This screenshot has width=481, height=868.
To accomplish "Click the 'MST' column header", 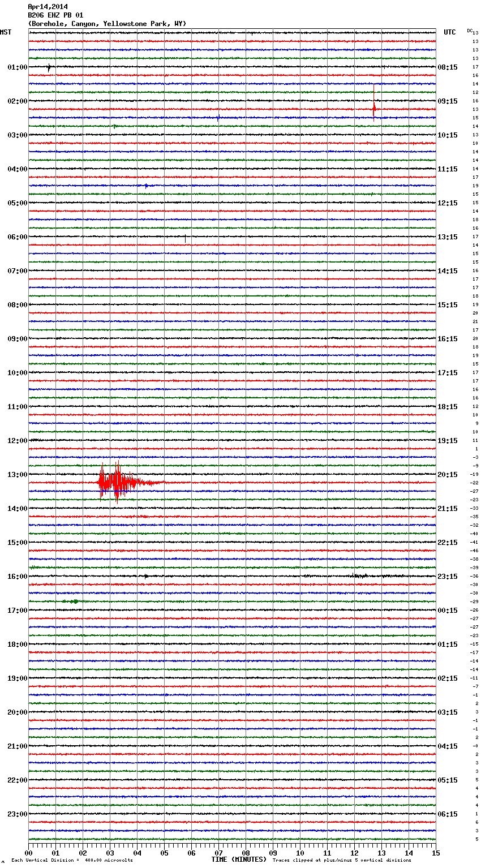I will pyautogui.click(x=6, y=32).
